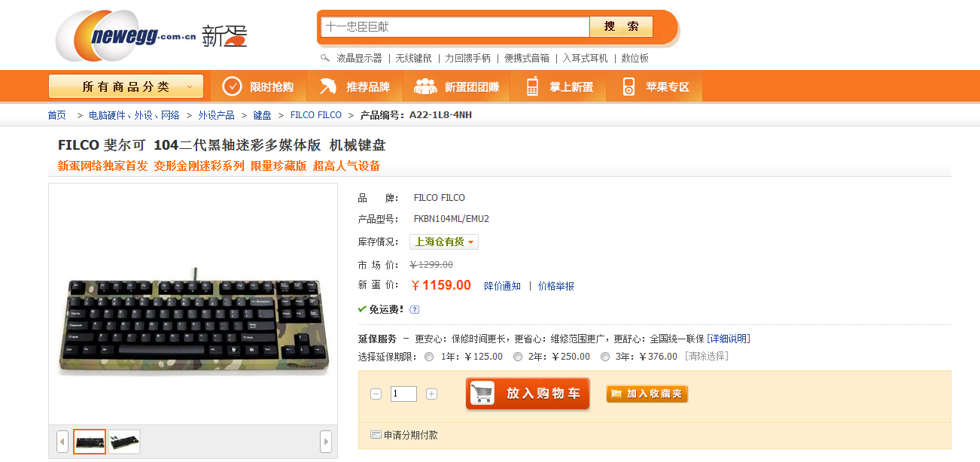Click the 限时抢购 checkmark clock icon

(x=232, y=87)
